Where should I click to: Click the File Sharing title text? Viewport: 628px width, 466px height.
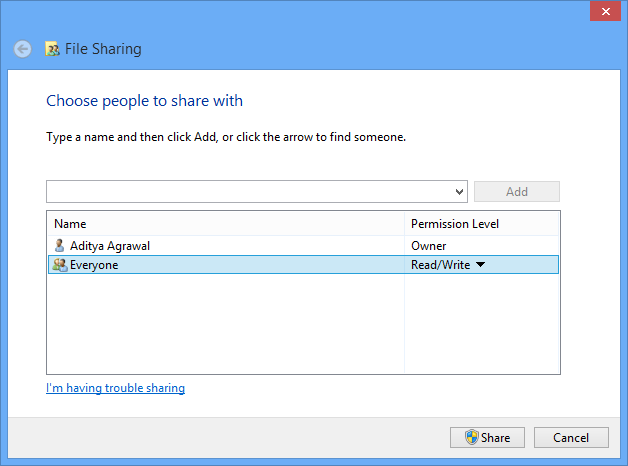(x=103, y=49)
